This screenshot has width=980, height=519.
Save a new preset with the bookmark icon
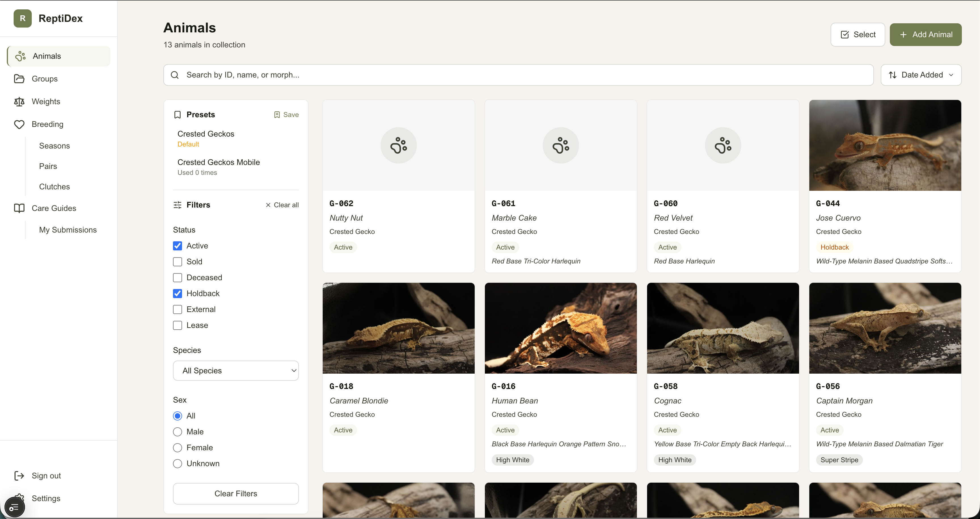[276, 115]
